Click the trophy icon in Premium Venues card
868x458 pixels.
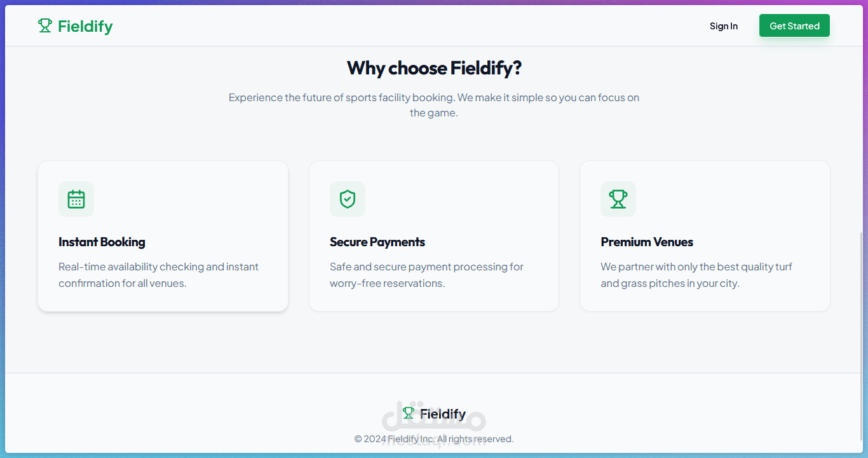[x=618, y=199]
